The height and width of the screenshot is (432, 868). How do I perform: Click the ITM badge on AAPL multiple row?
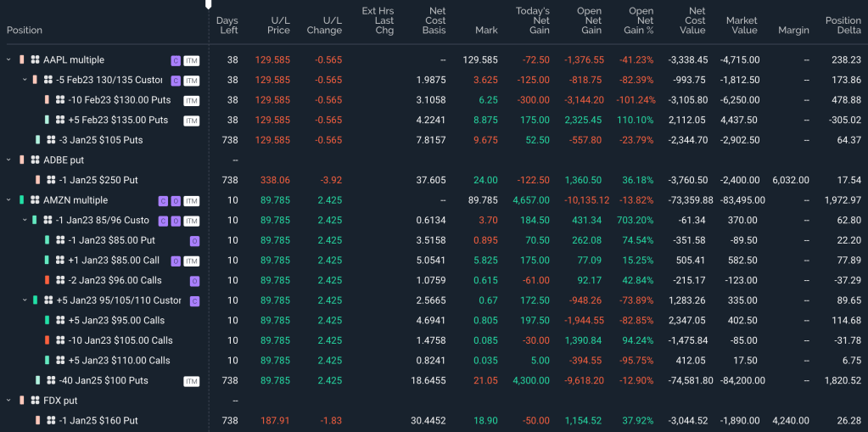[x=192, y=60]
